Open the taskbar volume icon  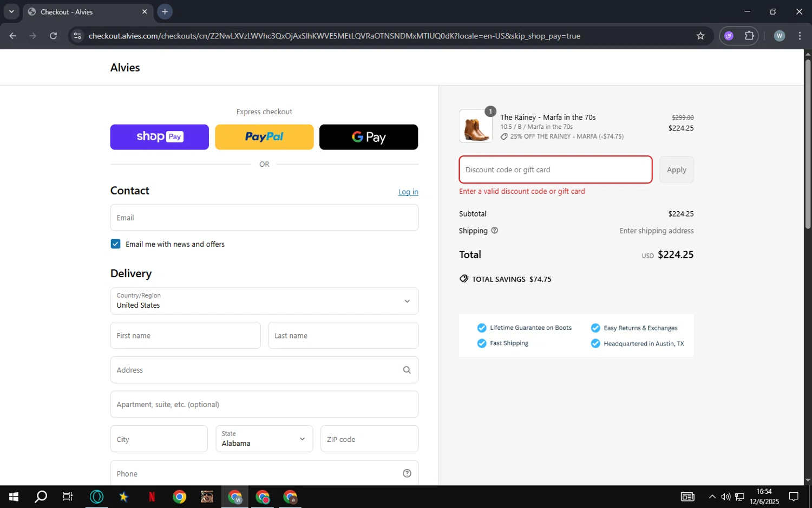pyautogui.click(x=726, y=497)
